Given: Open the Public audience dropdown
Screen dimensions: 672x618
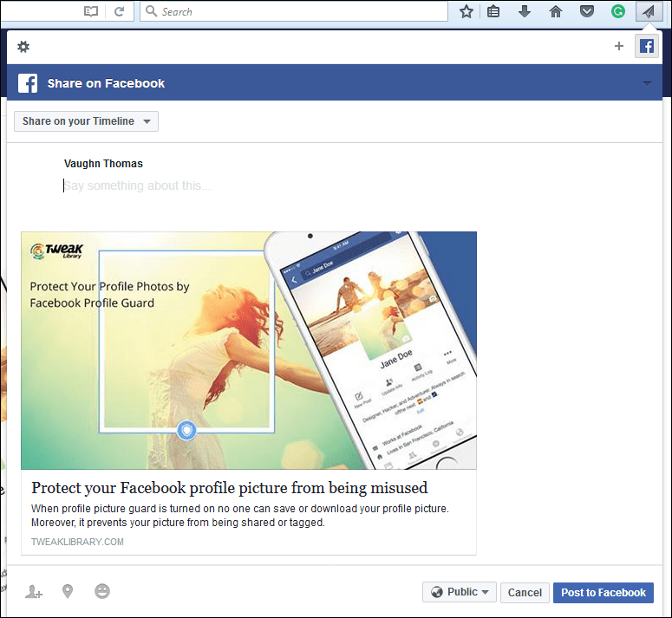Looking at the screenshot, I should click(x=460, y=592).
